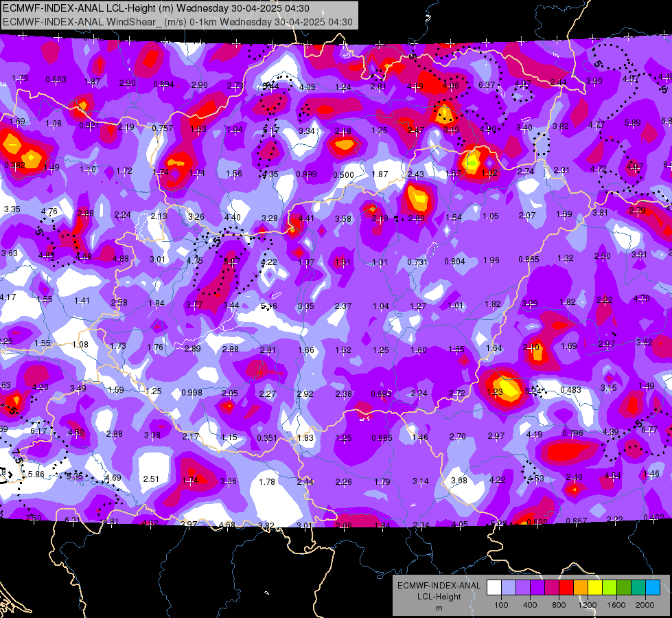Image resolution: width=672 pixels, height=618 pixels.
Task: Select the yellow legend color swatch
Action: [x=595, y=588]
